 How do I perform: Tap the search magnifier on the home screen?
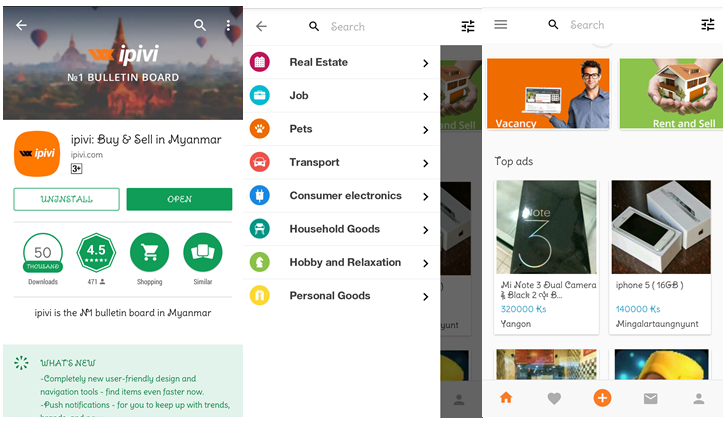point(553,25)
